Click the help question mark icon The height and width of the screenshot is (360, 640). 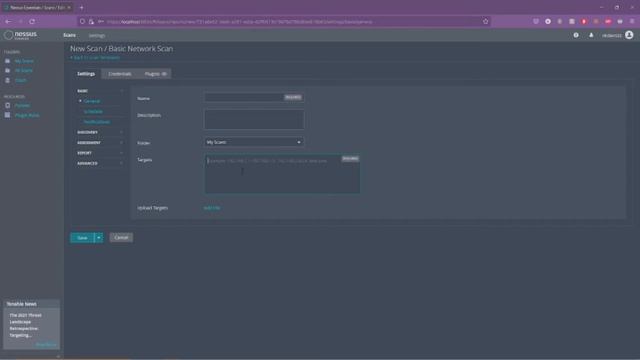(576, 36)
